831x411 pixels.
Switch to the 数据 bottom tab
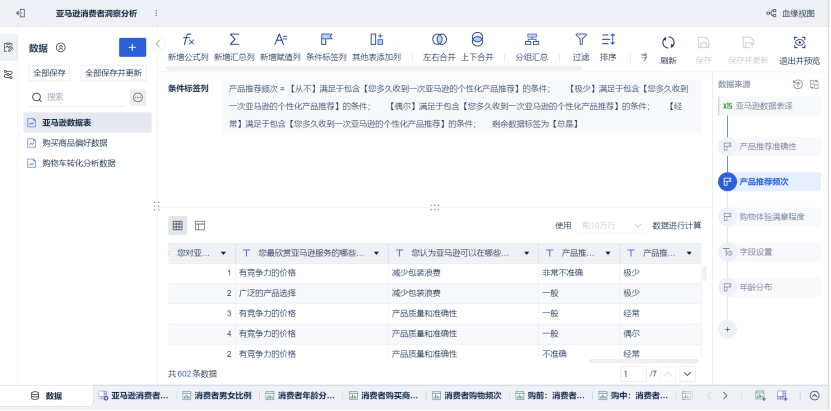point(47,396)
